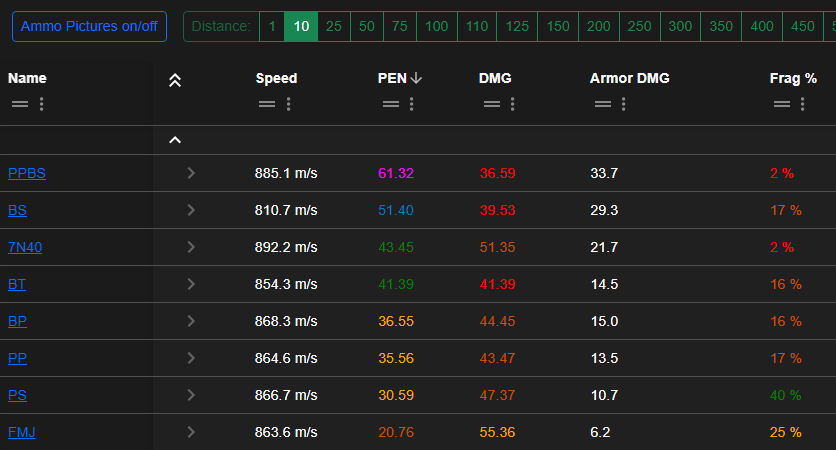Collapse the group using single up chevron
Screen dimensions: 836x450
tap(175, 140)
